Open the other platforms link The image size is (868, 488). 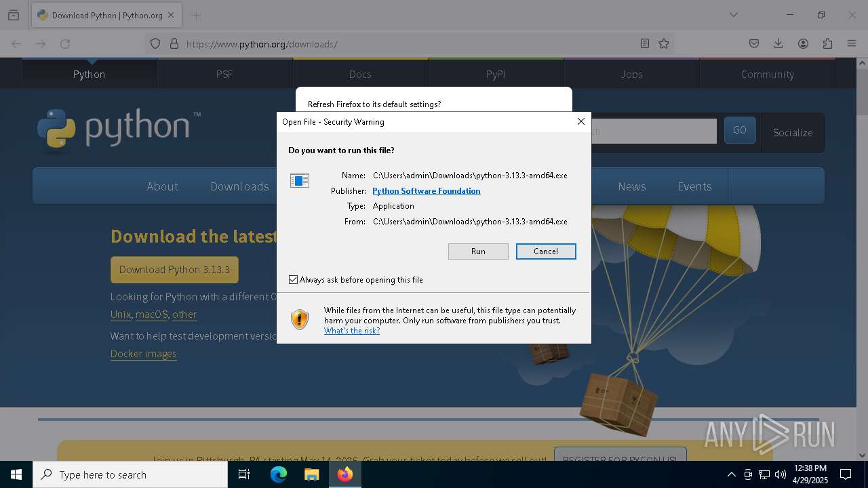[184, 314]
